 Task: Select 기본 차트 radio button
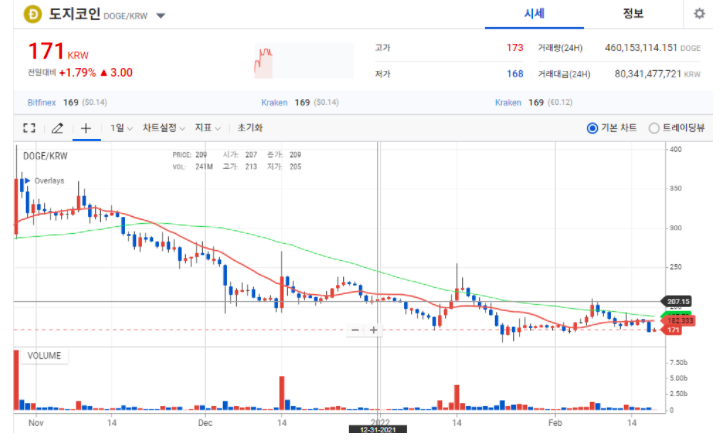click(593, 128)
